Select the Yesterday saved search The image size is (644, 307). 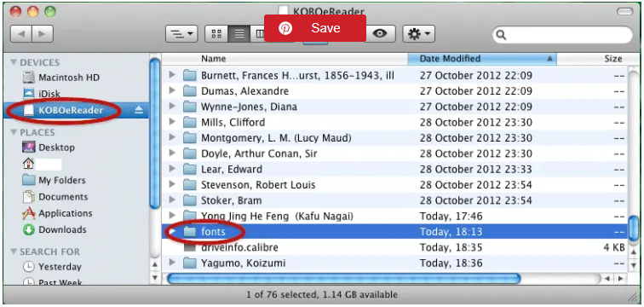click(x=60, y=267)
